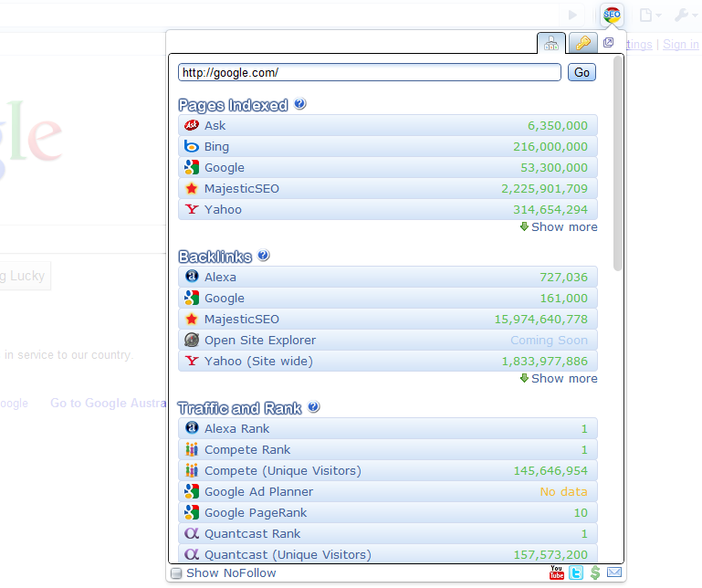This screenshot has height=588, width=702.
Task: Open Alexa backlinks value 727,036
Action: [x=563, y=278]
